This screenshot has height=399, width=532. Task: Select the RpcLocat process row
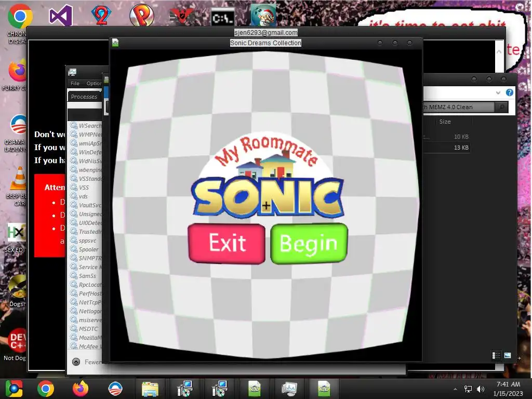pos(86,285)
